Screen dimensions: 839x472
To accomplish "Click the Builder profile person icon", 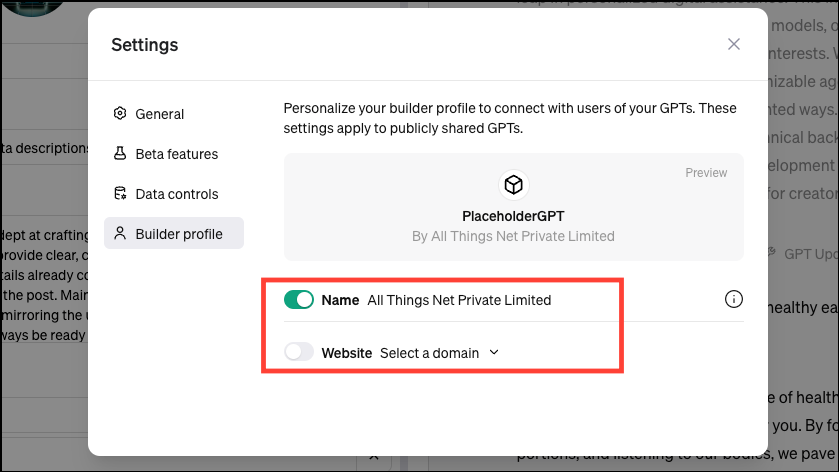I will click(x=120, y=233).
